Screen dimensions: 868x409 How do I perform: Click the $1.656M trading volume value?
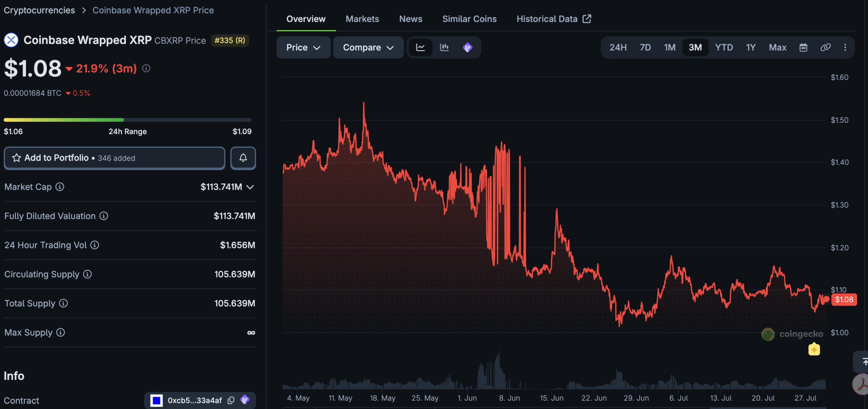[237, 245]
